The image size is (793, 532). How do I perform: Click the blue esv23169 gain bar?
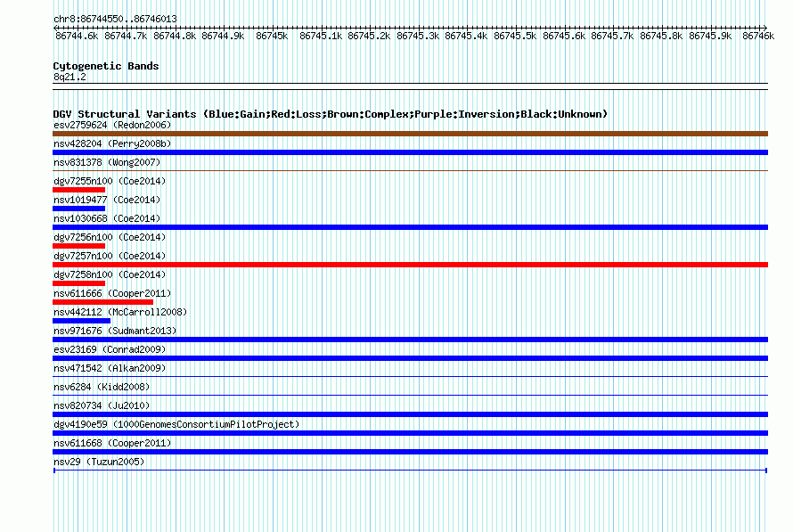(x=410, y=358)
